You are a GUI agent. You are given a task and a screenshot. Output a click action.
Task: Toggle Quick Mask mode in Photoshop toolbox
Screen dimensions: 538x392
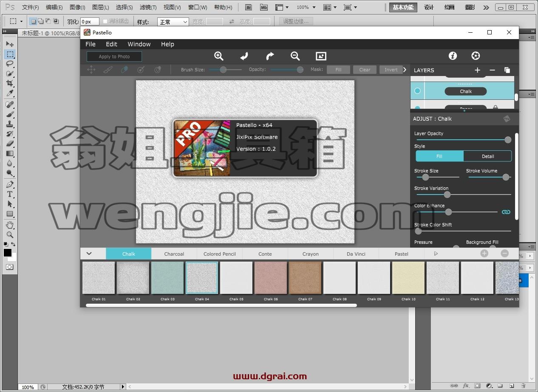[x=9, y=267]
